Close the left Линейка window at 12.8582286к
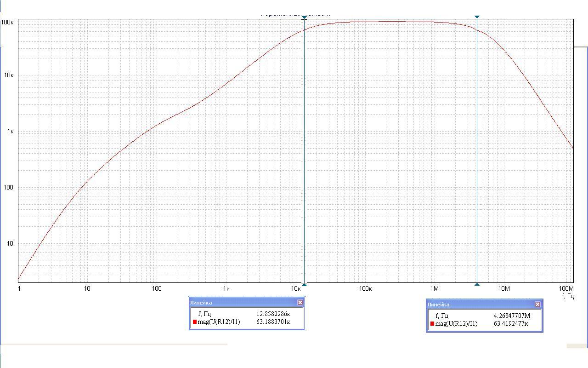Image resolution: width=588 pixels, height=368 pixels. (300, 302)
